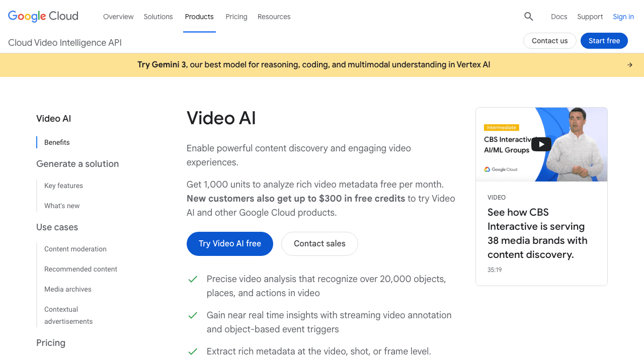Select Recommended content in sidebar
Image resolution: width=644 pixels, height=362 pixels.
(x=80, y=269)
